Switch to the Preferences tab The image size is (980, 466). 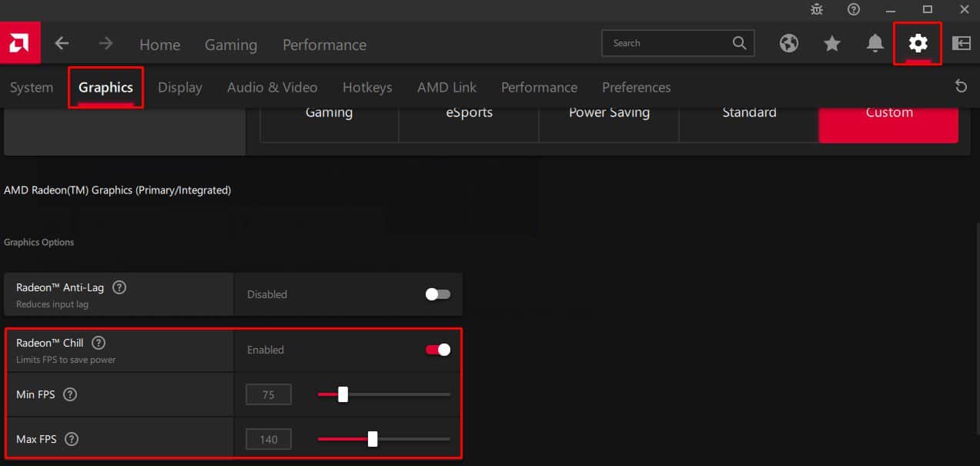tap(636, 88)
